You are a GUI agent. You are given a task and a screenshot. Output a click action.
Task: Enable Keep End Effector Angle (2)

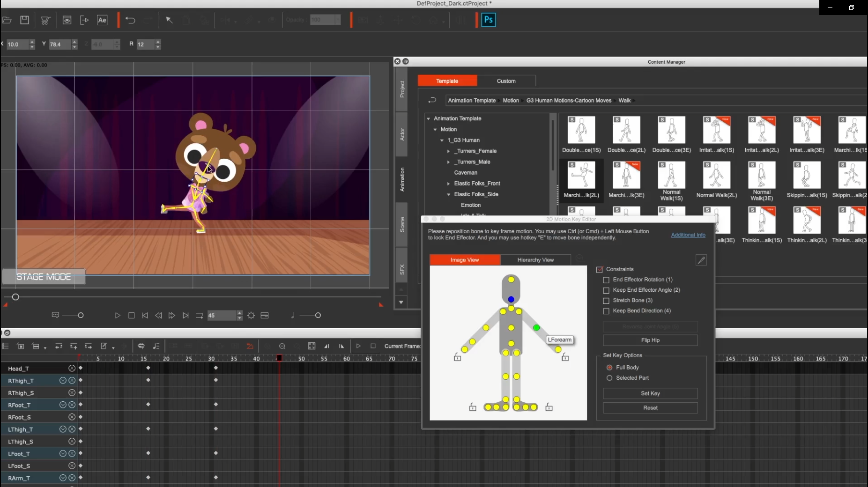coord(606,290)
